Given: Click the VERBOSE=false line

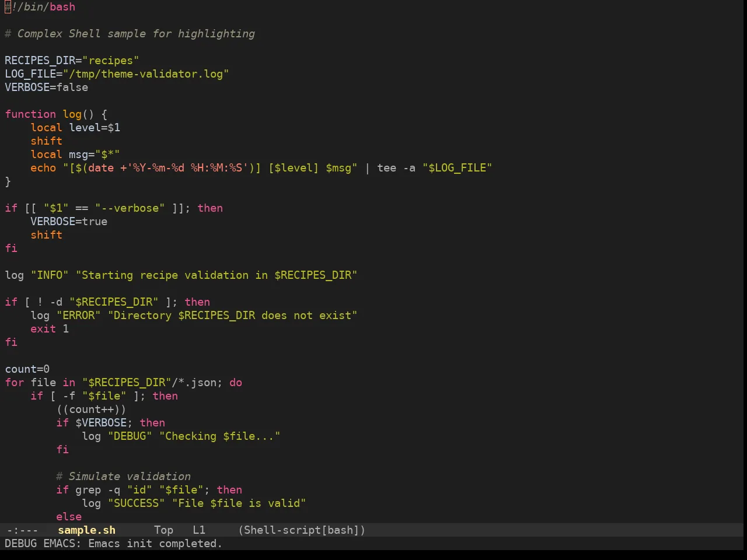Looking at the screenshot, I should (47, 87).
